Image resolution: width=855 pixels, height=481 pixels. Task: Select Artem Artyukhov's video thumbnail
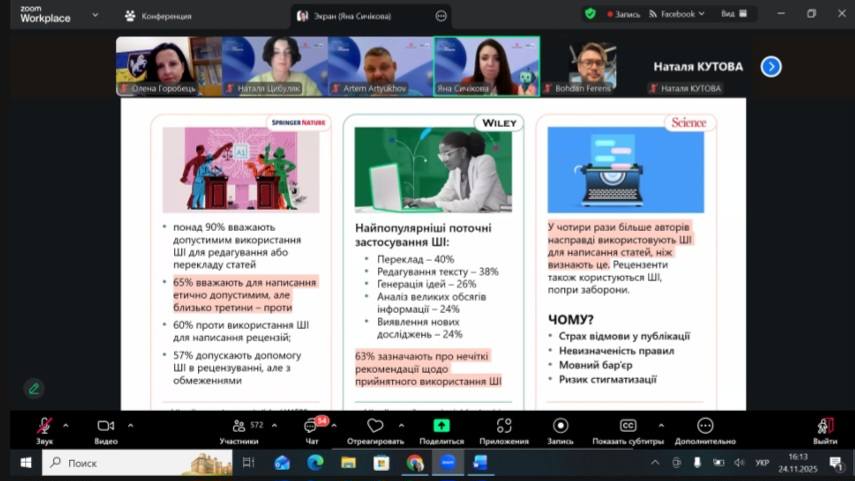coord(380,66)
